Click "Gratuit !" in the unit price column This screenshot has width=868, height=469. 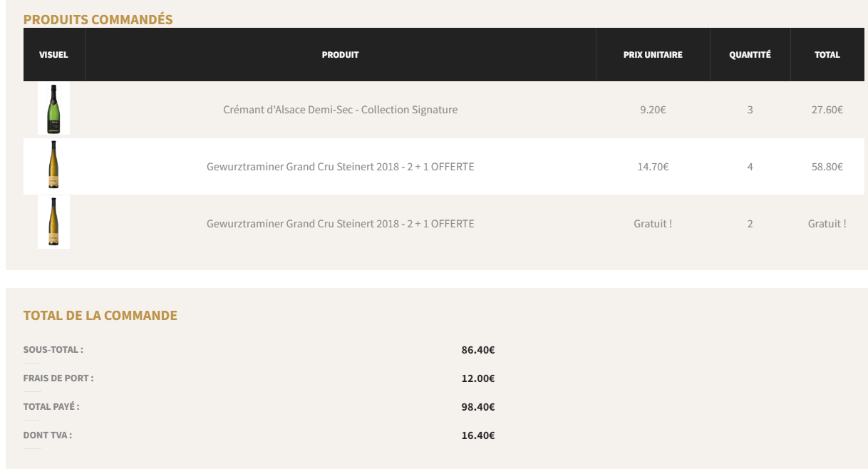653,224
